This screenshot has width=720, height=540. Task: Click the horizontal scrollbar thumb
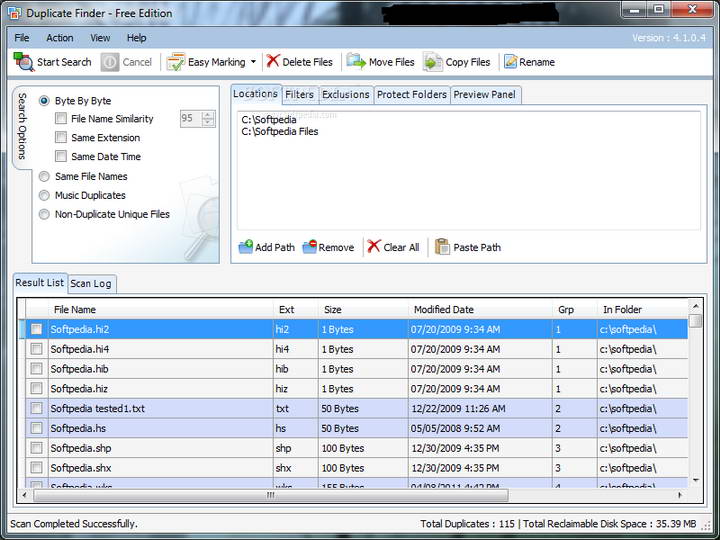271,495
